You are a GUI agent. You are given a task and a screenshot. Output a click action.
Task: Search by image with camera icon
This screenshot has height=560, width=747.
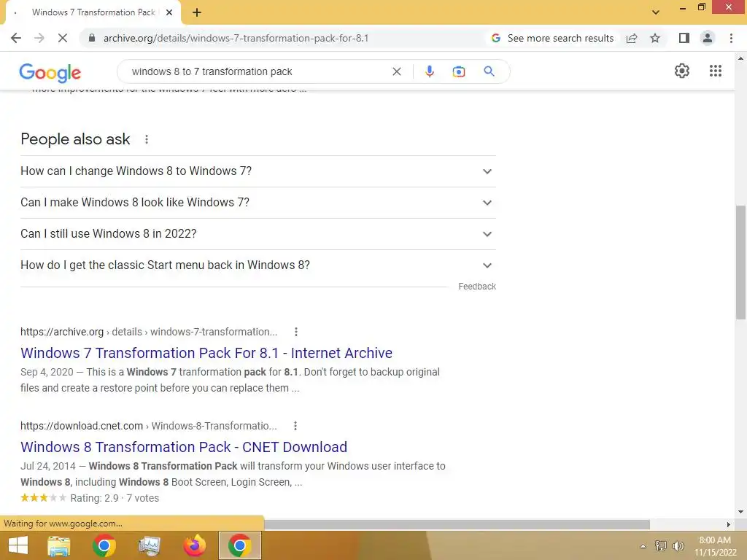coord(459,71)
